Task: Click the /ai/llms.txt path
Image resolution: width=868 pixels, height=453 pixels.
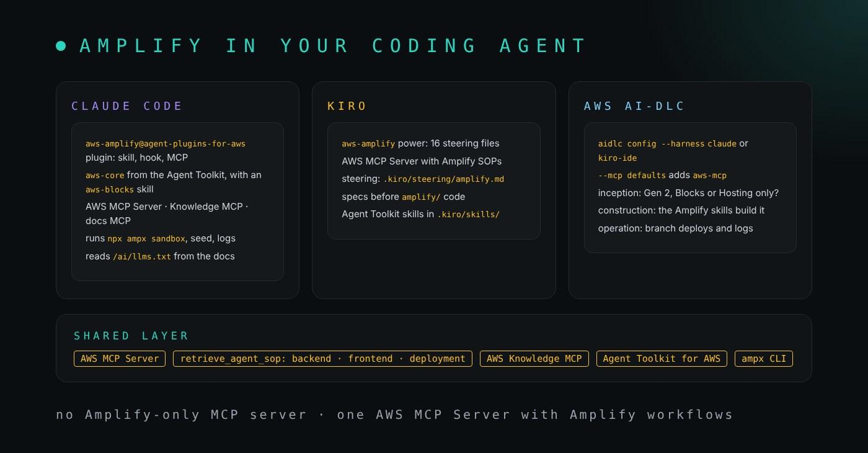Action: 142,257
